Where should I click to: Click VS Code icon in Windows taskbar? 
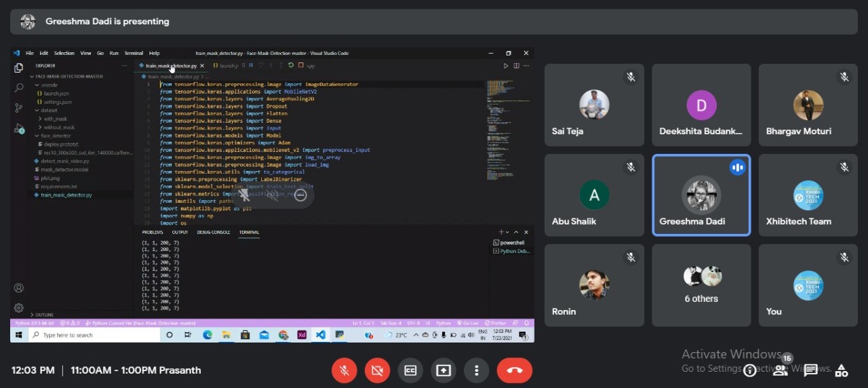321,335
